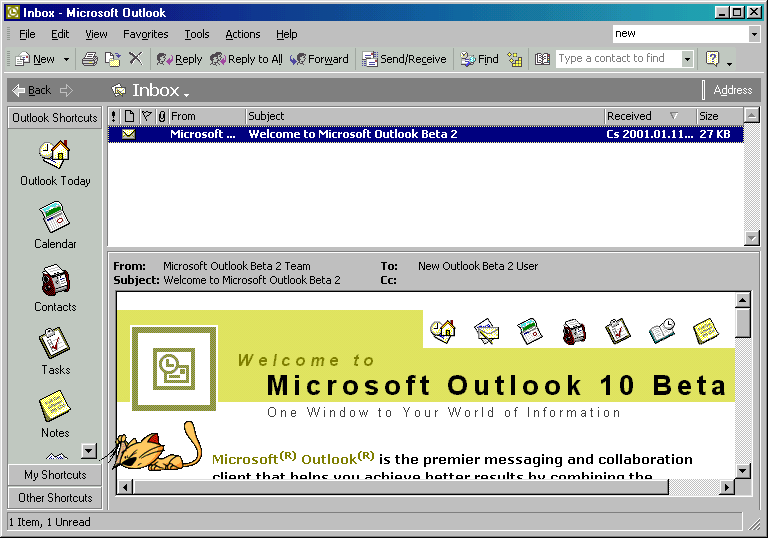Click the Back navigation button
Screen dimensions: 768x538
(31, 90)
